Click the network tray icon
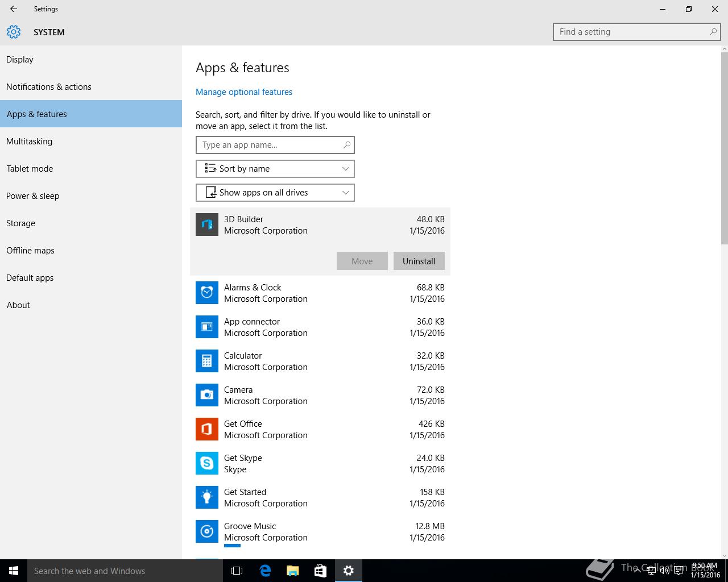728x582 pixels. point(651,571)
